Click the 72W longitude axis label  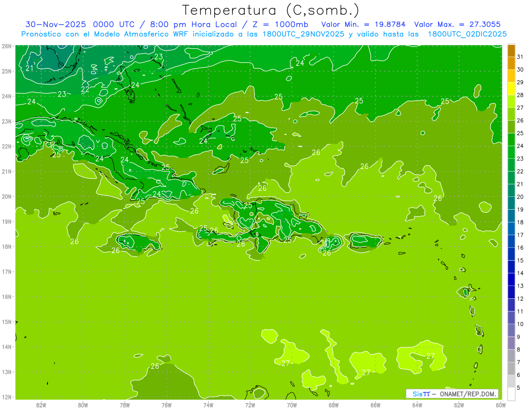tap(250, 405)
